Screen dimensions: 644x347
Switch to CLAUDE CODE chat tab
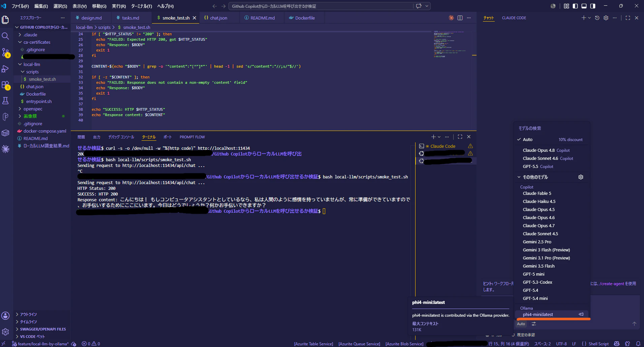[514, 18]
